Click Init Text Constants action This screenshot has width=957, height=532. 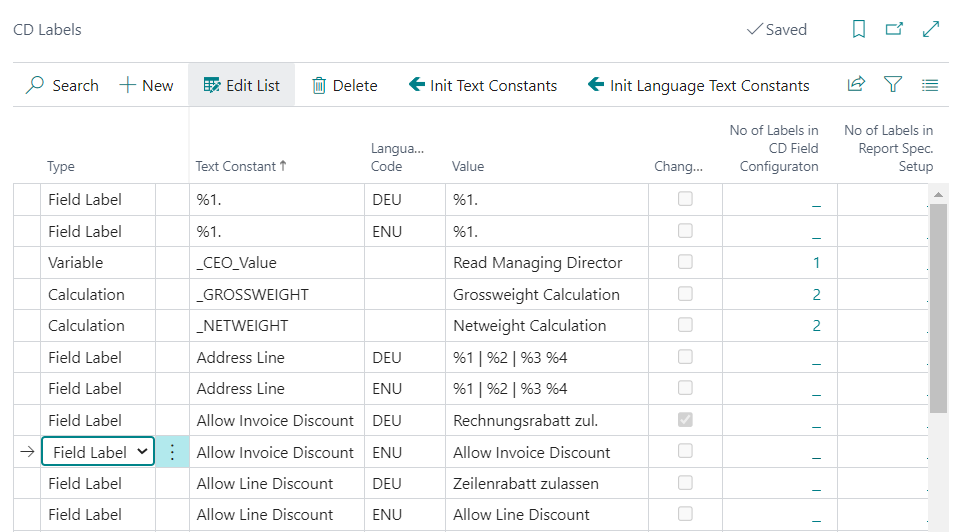click(483, 85)
